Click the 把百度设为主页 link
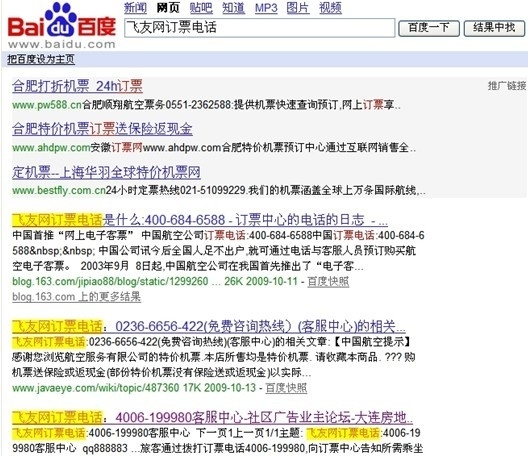This screenshot has height=456, width=528. pos(41,60)
